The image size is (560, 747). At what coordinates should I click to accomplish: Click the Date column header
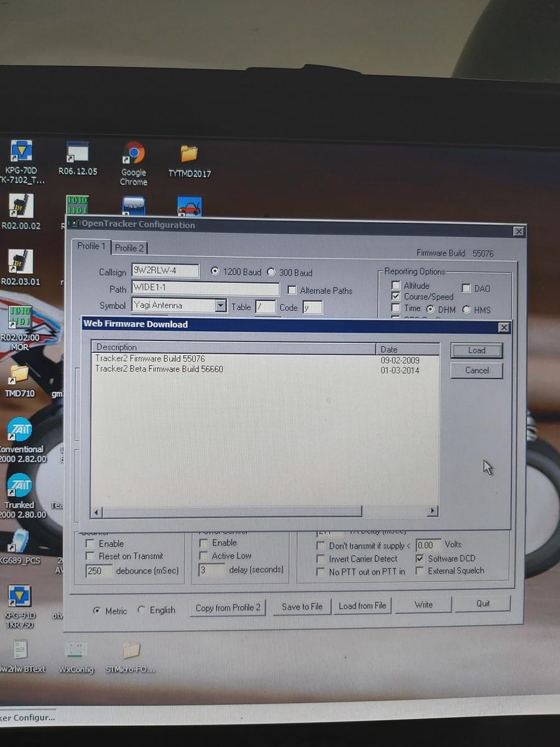click(x=408, y=349)
